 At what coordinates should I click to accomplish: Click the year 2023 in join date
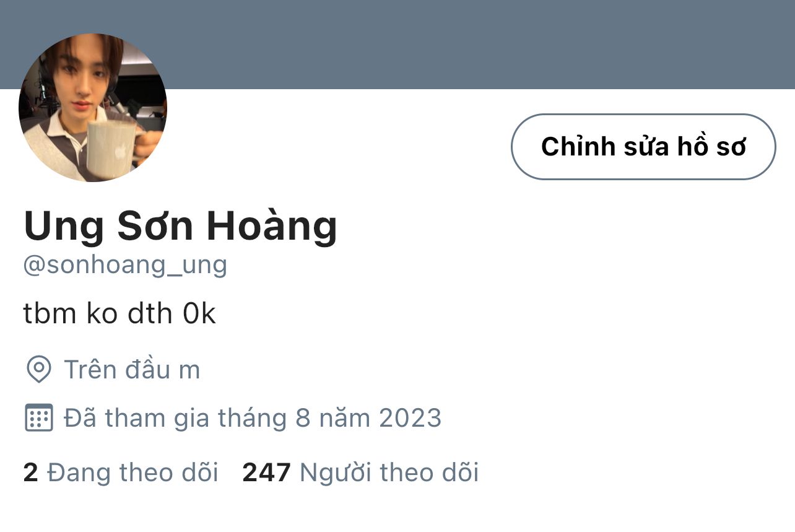point(411,418)
